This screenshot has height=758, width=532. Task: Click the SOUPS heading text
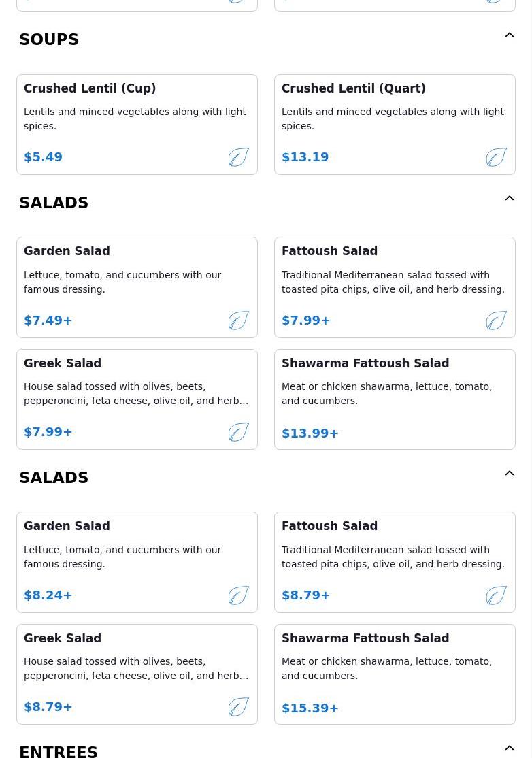tap(49, 40)
